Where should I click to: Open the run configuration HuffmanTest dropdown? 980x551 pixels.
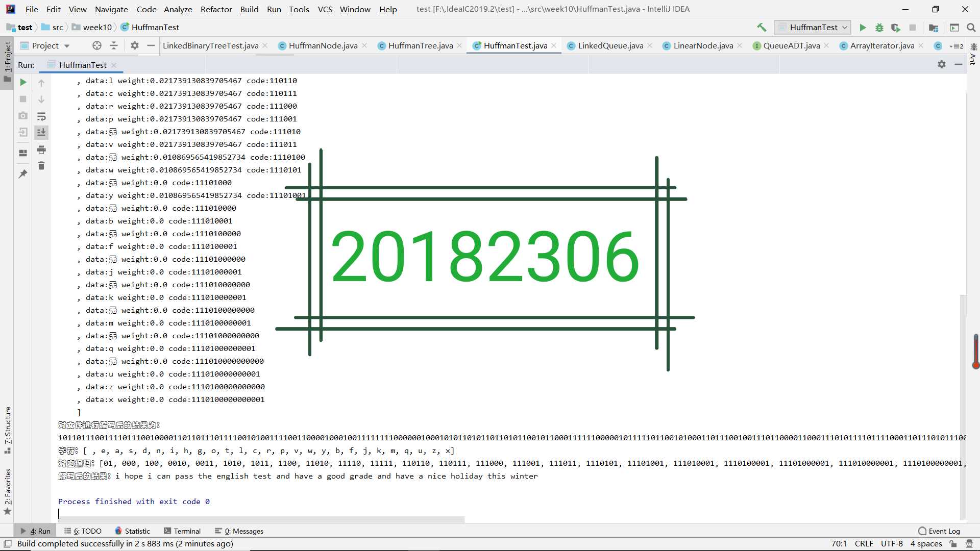coord(813,28)
